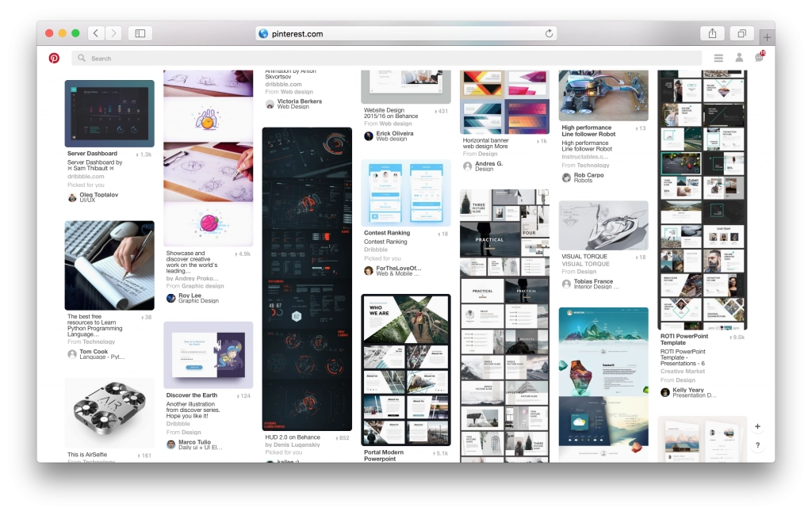Open the Safari share icon

pos(713,33)
